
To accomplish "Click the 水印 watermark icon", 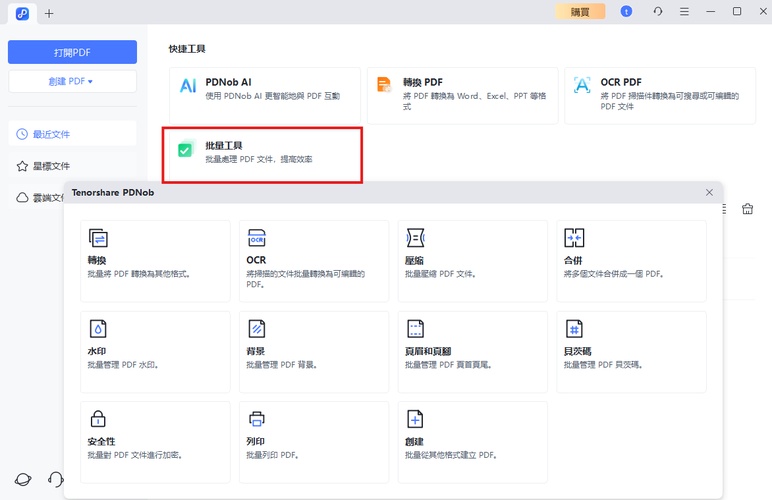I will pyautogui.click(x=98, y=329).
